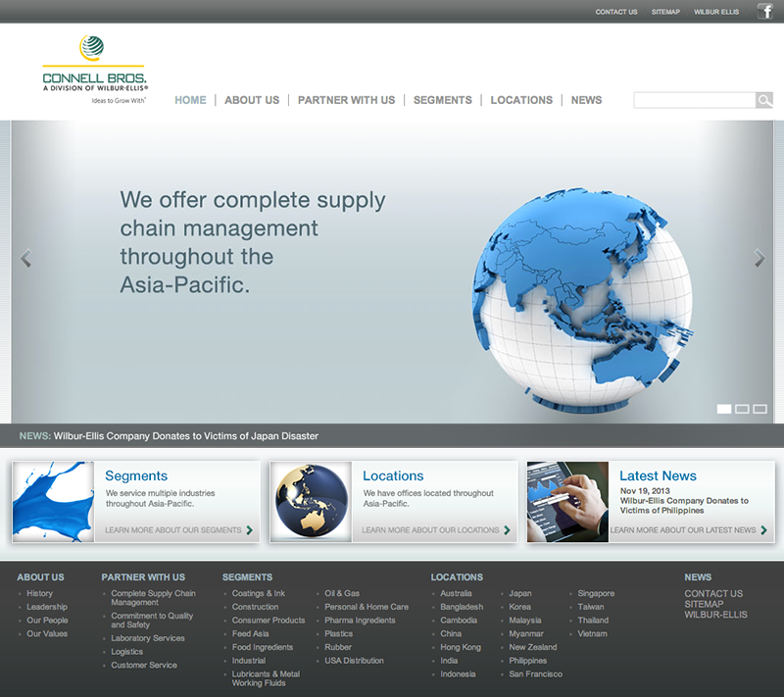Open Vietnam location footer link

[593, 634]
